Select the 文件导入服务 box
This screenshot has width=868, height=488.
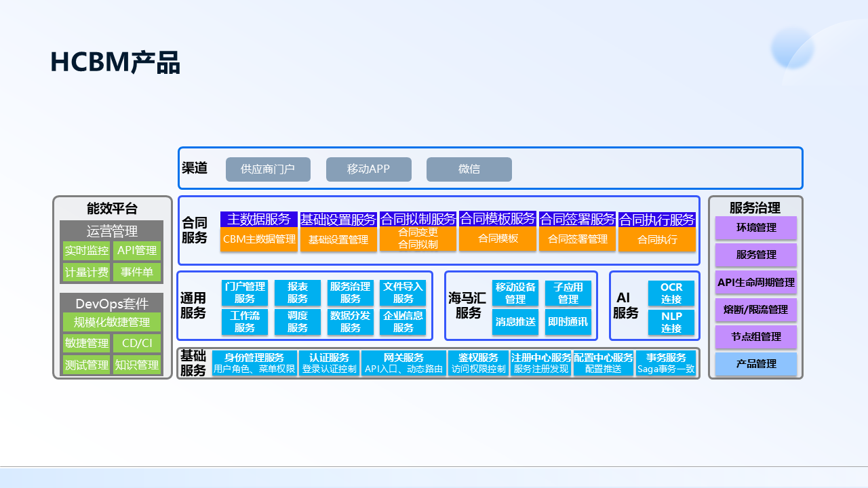[403, 293]
